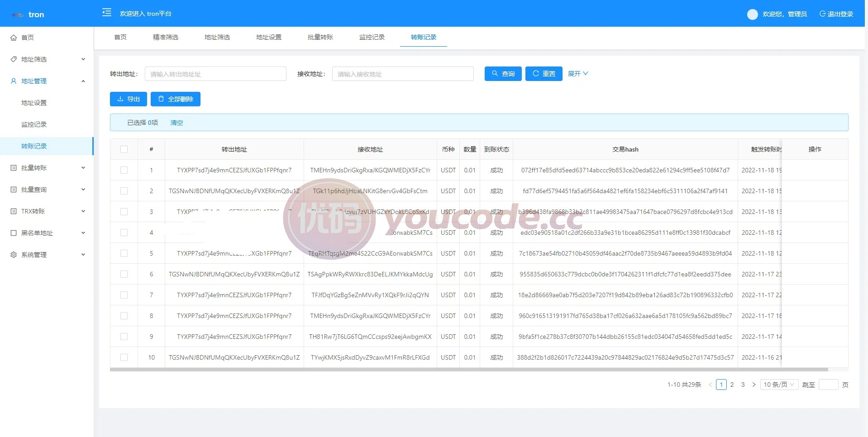Click hash starting with 072ff17e85dfd5eed

coord(625,170)
